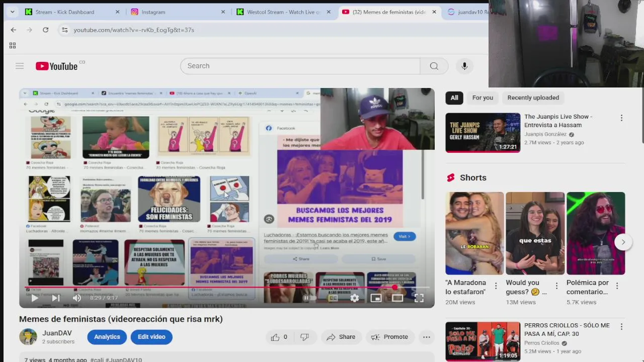Open the 'A Maradona lo estafaron' short

[x=474, y=233]
